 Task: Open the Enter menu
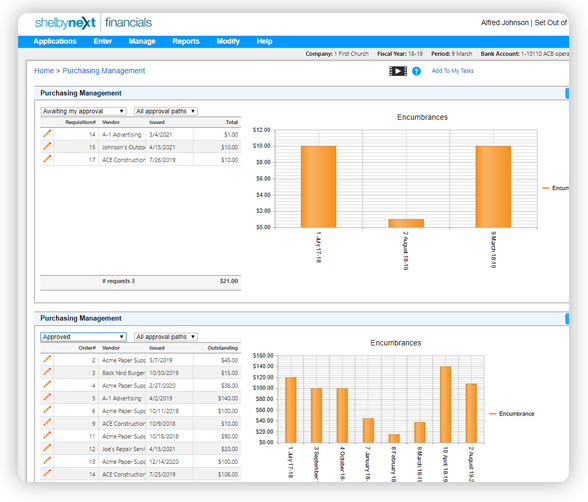(x=103, y=41)
